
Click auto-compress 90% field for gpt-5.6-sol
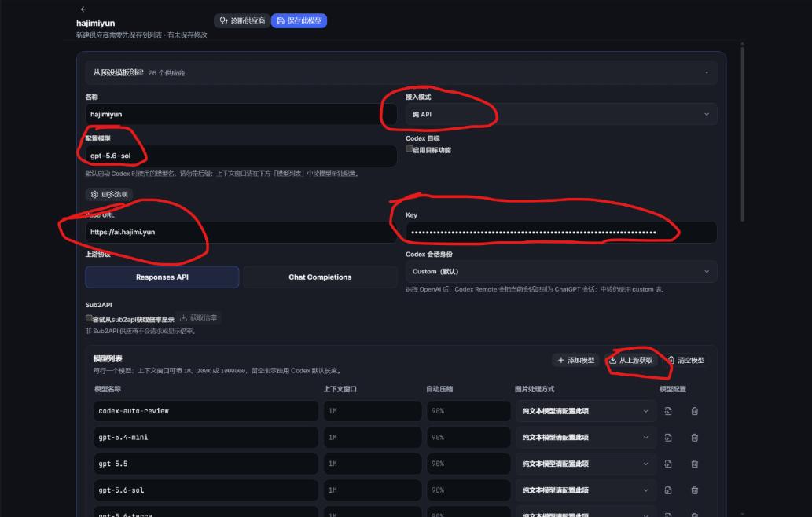468,490
